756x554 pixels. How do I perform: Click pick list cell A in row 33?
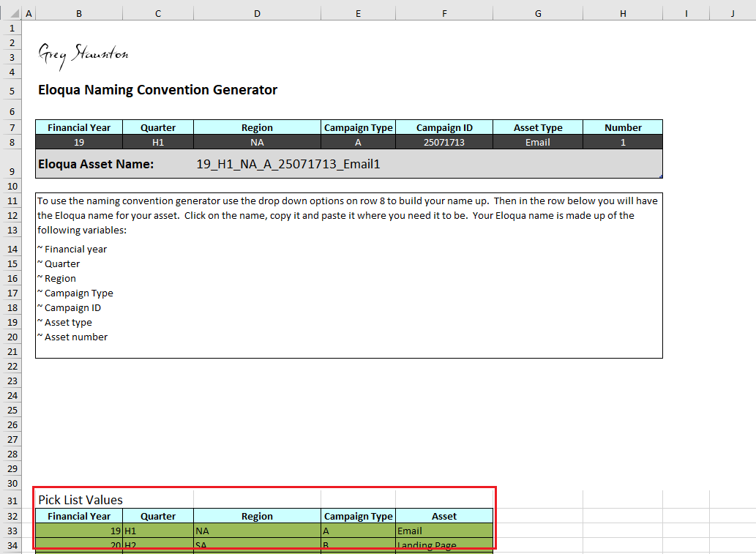point(358,531)
